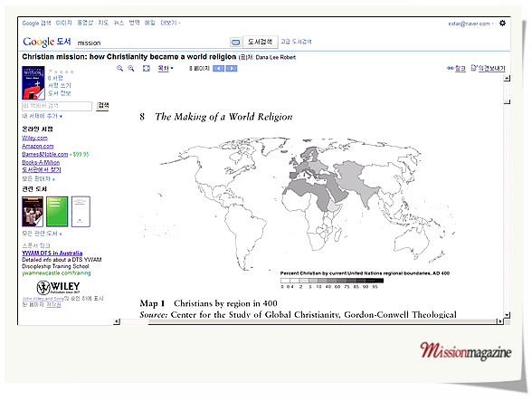Open the settings gear icon
The height and width of the screenshot is (402, 532).
pos(502,24)
